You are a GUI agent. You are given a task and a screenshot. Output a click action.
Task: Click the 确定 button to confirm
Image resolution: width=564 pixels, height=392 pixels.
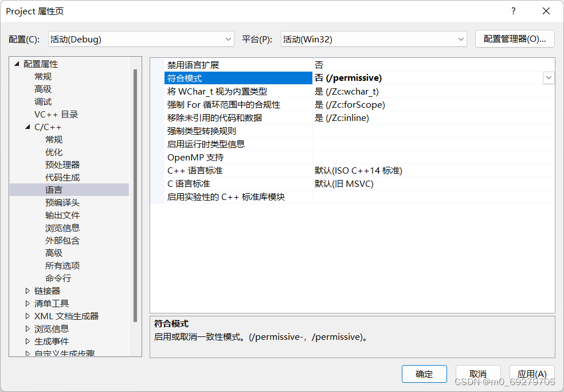point(424,374)
